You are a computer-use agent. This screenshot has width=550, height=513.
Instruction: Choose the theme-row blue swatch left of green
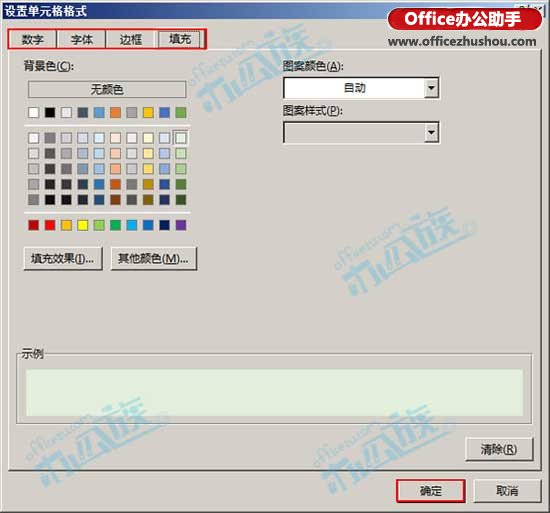(x=165, y=113)
